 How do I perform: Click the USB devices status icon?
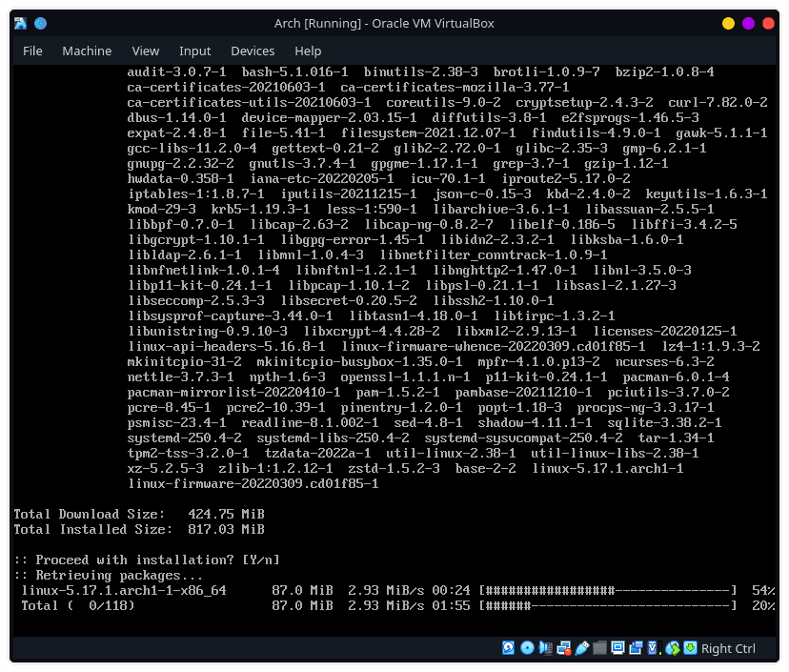click(x=581, y=648)
